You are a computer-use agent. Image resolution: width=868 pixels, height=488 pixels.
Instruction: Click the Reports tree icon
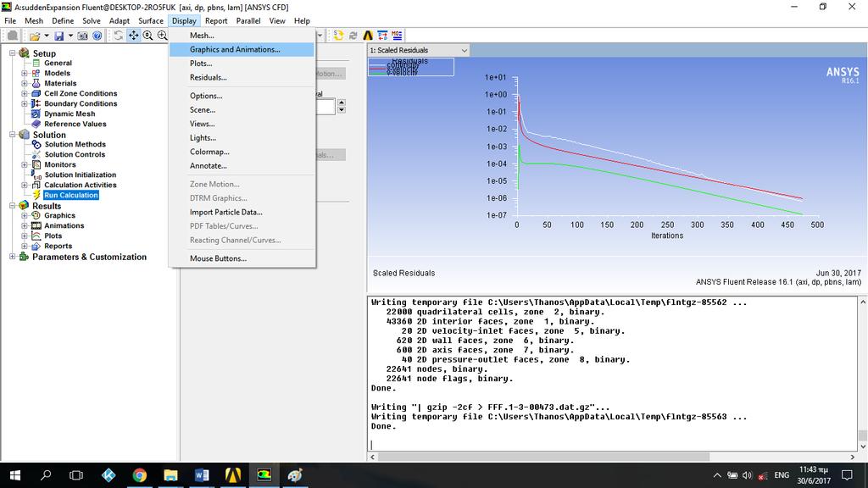(x=36, y=247)
